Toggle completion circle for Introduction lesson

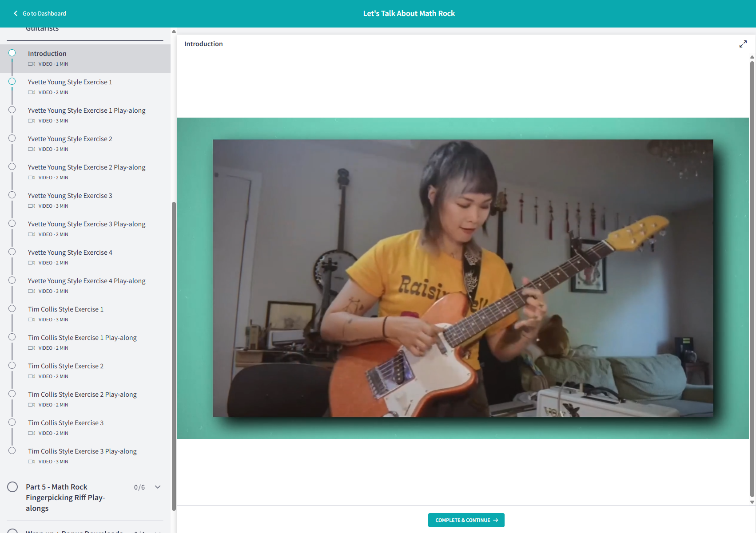pos(12,53)
